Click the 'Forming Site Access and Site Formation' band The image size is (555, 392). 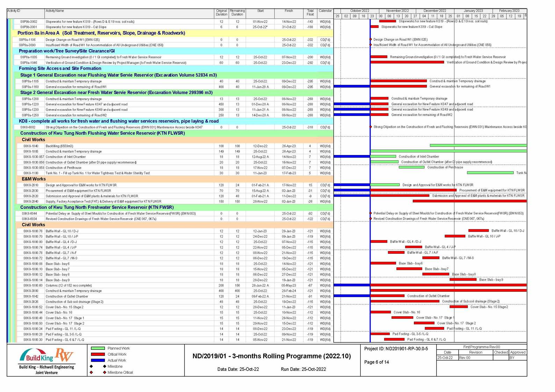(x=173, y=68)
